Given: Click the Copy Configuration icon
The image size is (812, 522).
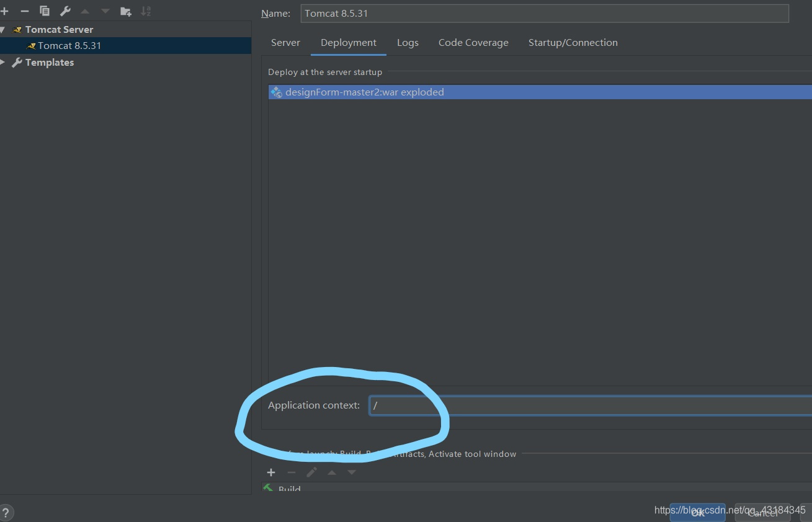Looking at the screenshot, I should point(45,11).
